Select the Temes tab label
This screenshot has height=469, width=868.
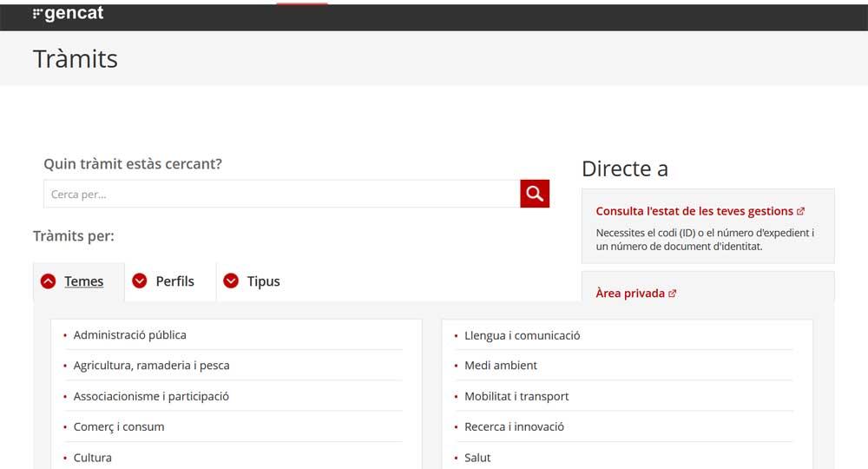(83, 281)
